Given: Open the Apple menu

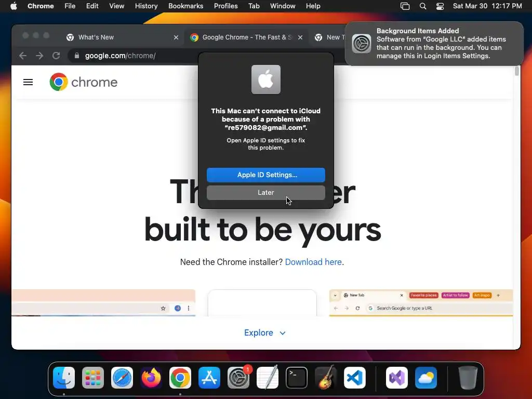Looking at the screenshot, I should coord(14,6).
